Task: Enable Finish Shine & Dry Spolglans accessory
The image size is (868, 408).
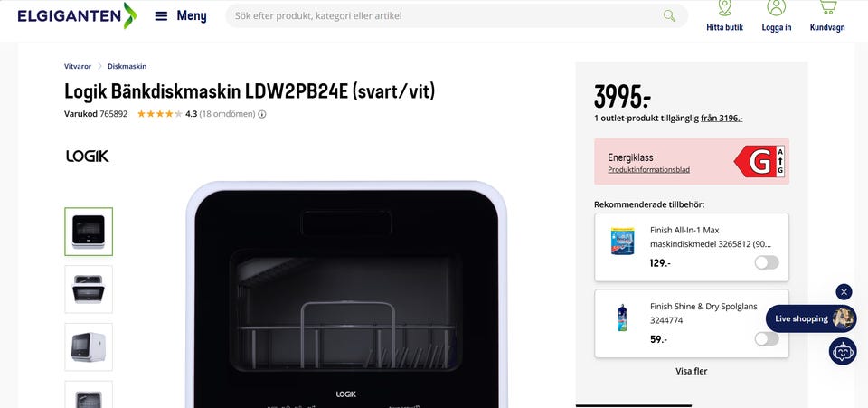Action: pos(767,339)
